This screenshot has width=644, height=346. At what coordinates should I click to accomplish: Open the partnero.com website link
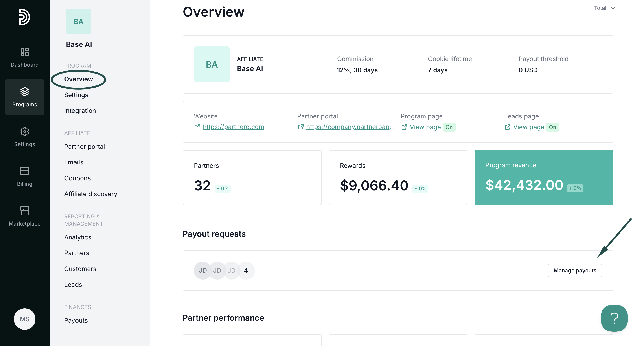pyautogui.click(x=233, y=127)
